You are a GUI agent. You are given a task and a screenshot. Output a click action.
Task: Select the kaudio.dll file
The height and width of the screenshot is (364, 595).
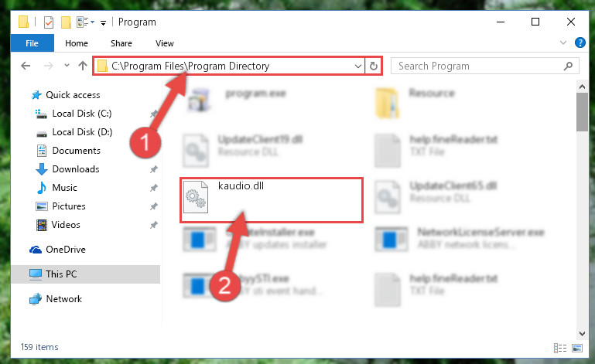[272, 200]
